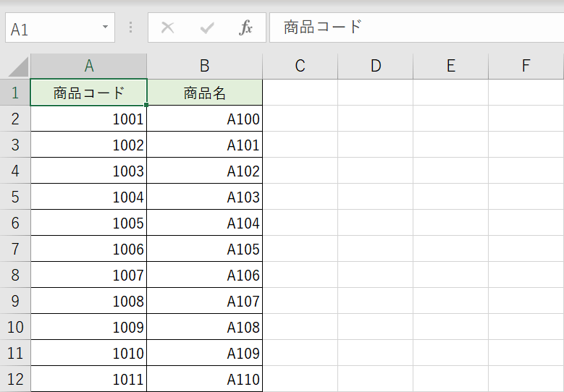Select row 7 header

pos(15,249)
